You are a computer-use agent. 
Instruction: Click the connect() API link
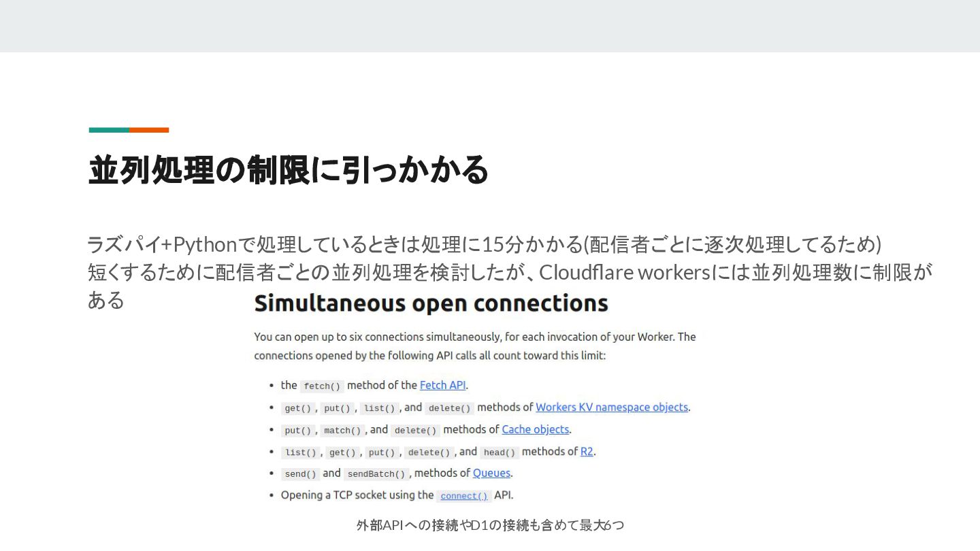(464, 496)
